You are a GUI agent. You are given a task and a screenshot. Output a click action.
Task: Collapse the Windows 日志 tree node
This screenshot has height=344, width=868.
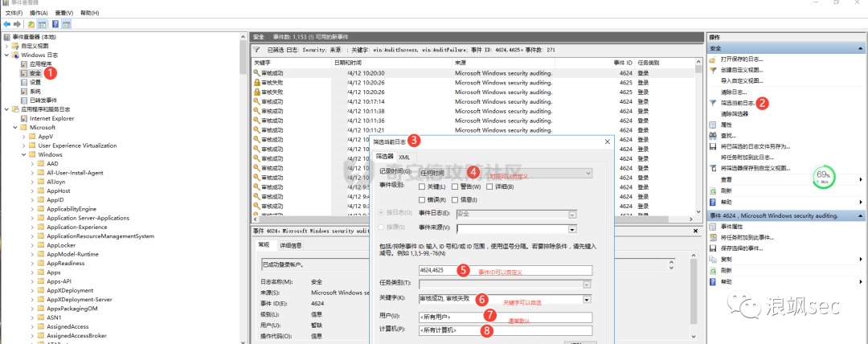pyautogui.click(x=6, y=55)
